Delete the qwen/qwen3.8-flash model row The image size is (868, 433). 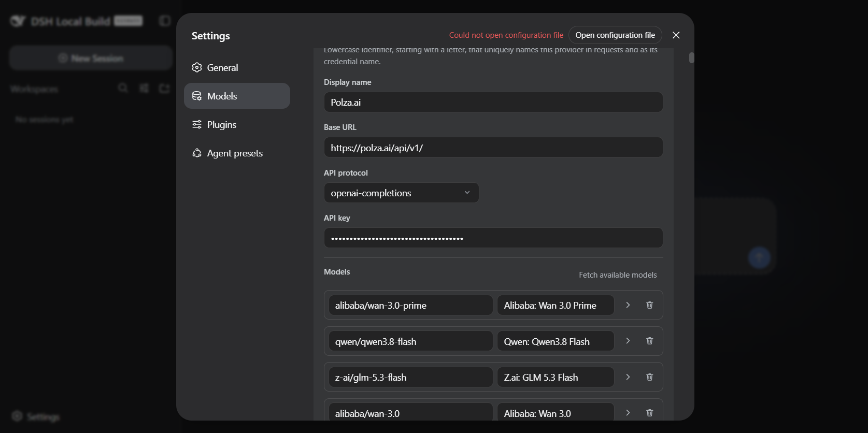(649, 341)
